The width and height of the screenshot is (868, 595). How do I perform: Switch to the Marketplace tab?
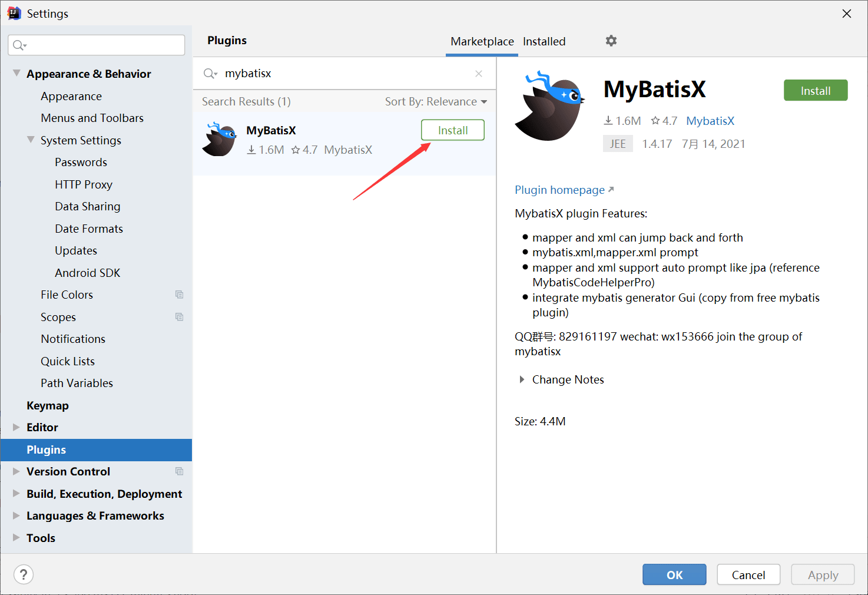482,41
